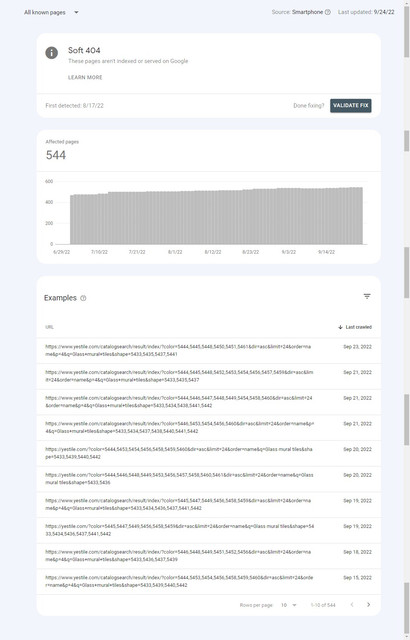Click the VALIDATE FIX button
This screenshot has width=410, height=640.
point(351,106)
